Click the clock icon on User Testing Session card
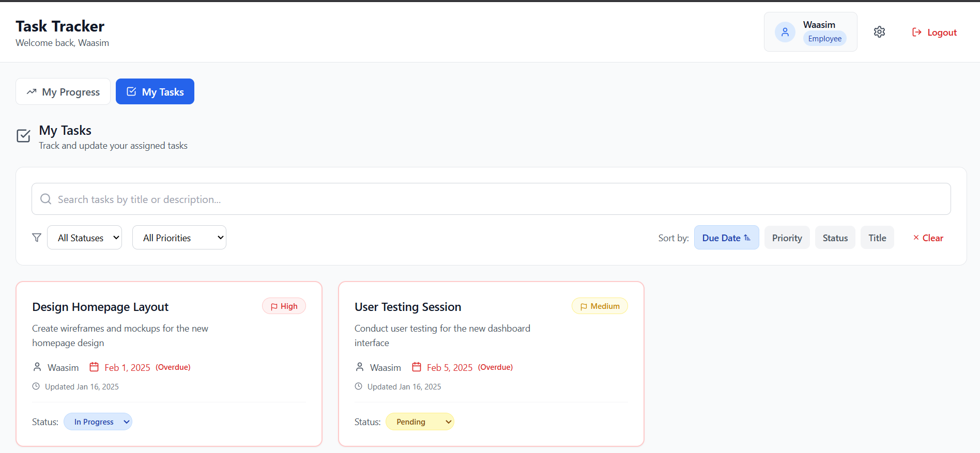The height and width of the screenshot is (453, 980). tap(358, 386)
